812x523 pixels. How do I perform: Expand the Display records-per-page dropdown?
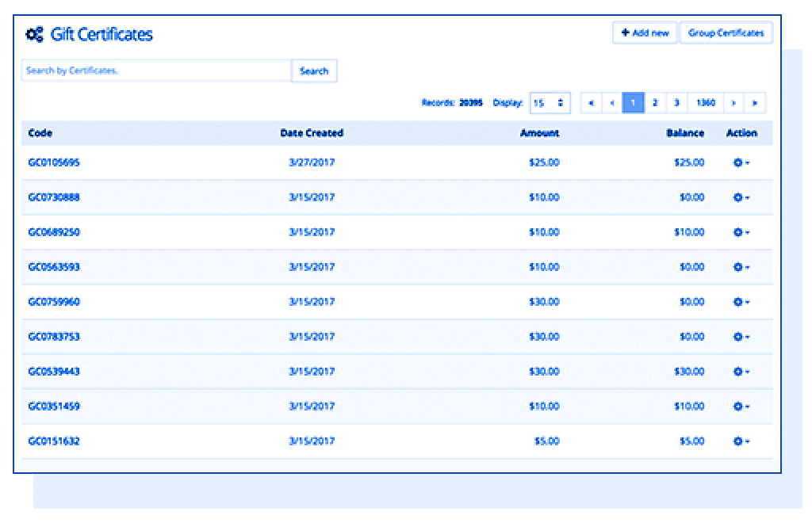pyautogui.click(x=549, y=103)
